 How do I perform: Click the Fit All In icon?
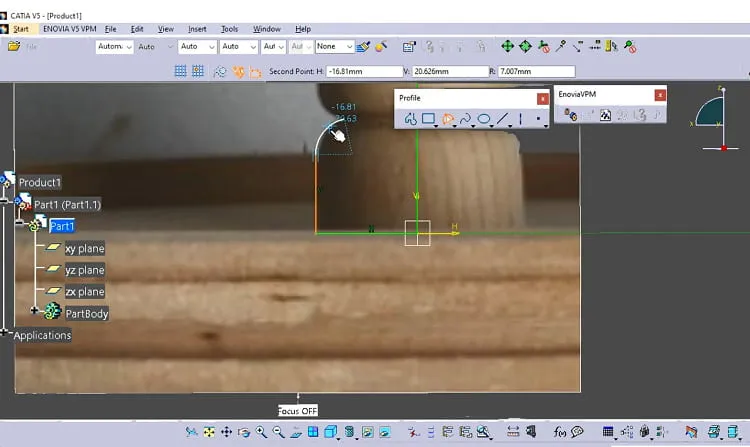(x=209, y=432)
